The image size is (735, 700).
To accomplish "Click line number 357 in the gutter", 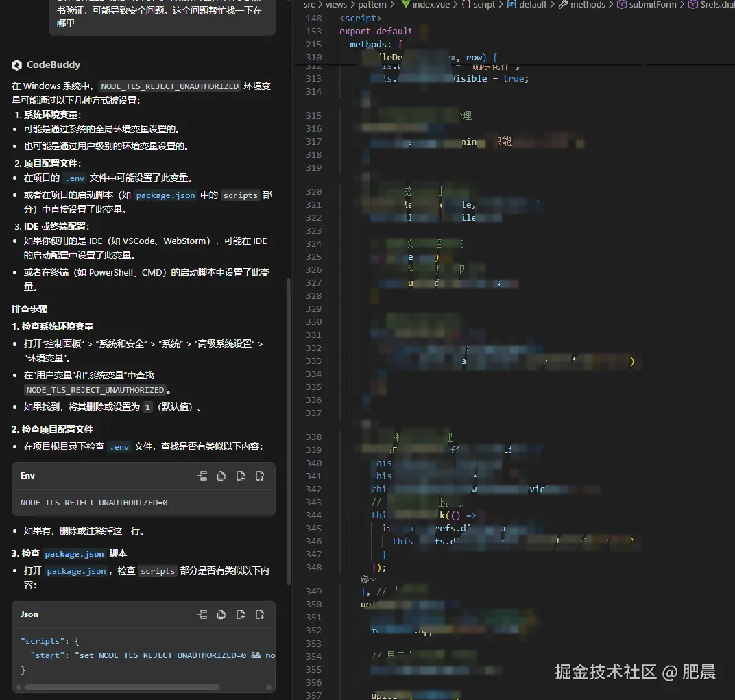I will 313,695.
